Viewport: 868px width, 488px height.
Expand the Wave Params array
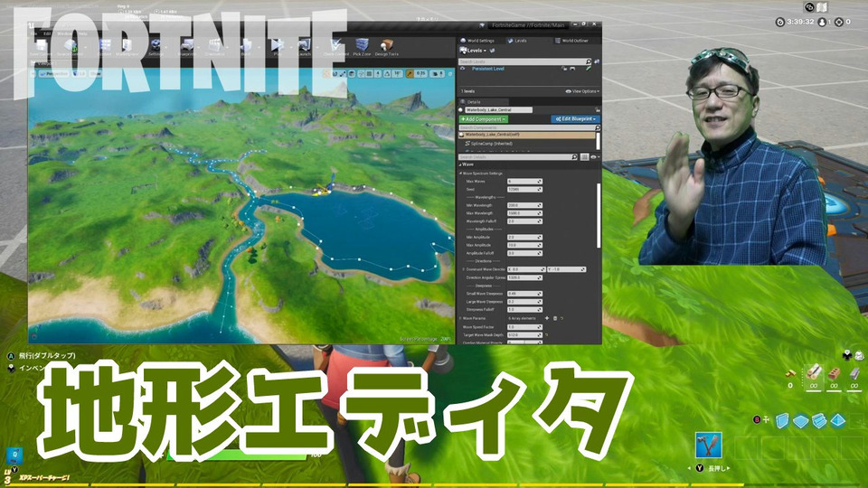click(x=460, y=319)
